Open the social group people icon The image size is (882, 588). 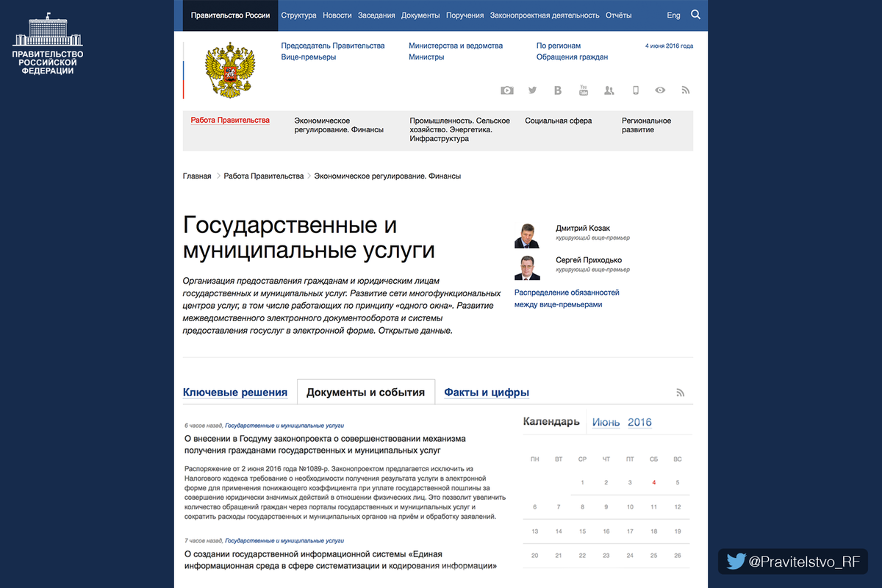click(609, 90)
